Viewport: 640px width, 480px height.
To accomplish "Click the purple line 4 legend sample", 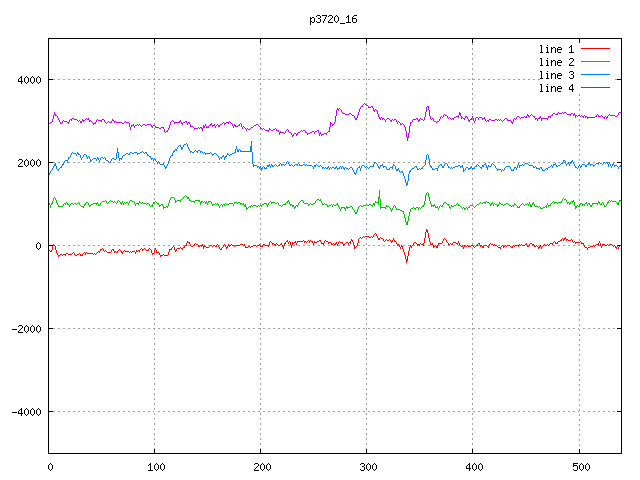I will [x=595, y=88].
